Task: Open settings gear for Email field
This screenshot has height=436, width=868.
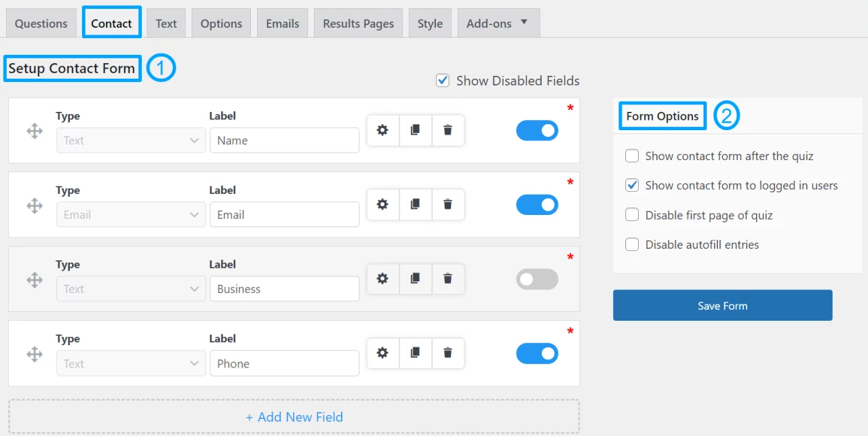Action: tap(382, 204)
